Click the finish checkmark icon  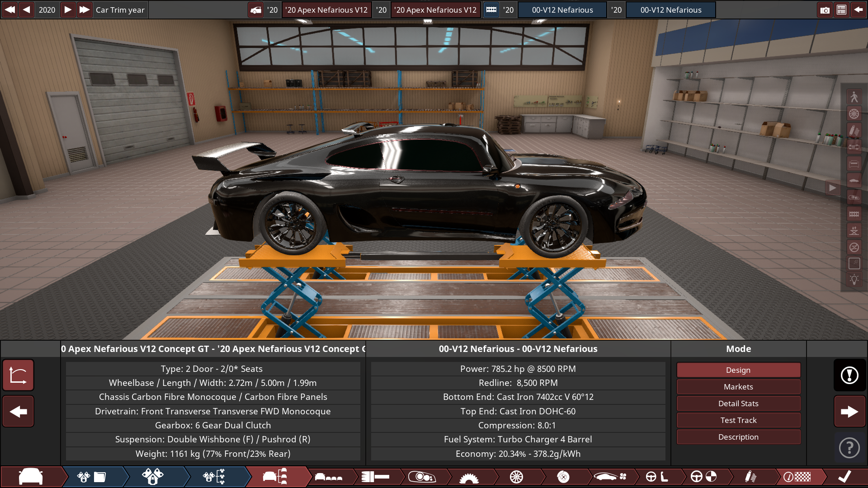click(844, 477)
